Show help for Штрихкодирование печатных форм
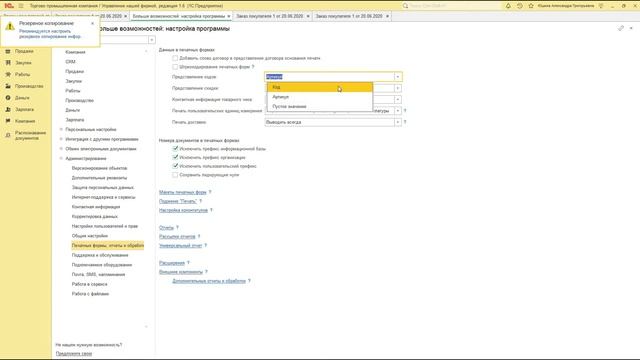 tap(253, 67)
